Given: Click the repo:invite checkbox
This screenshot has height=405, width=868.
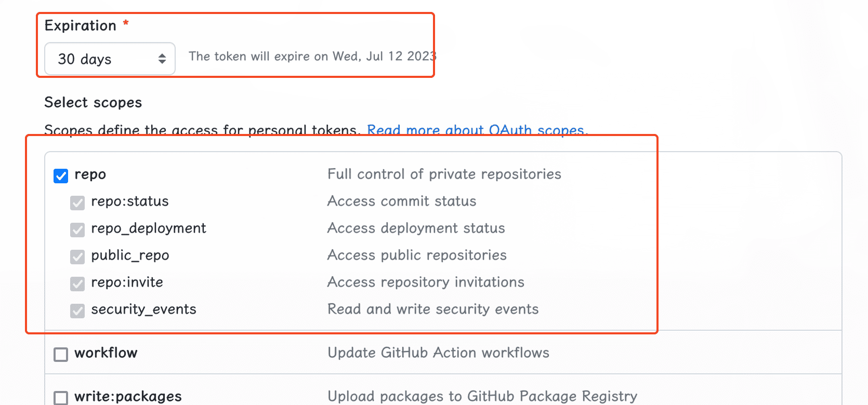Looking at the screenshot, I should tap(77, 283).
